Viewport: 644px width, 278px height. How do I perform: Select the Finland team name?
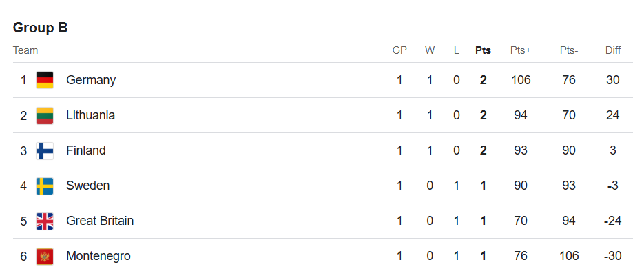click(x=86, y=150)
